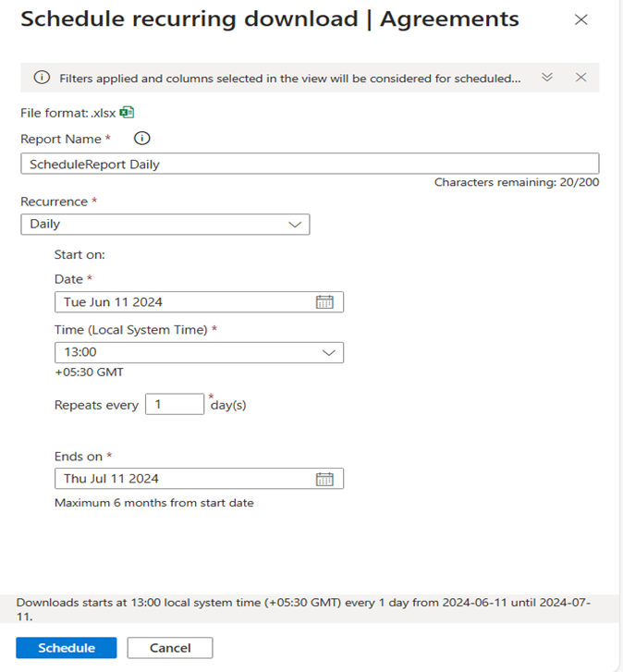Click the Recurrence chevron arrow

click(295, 224)
